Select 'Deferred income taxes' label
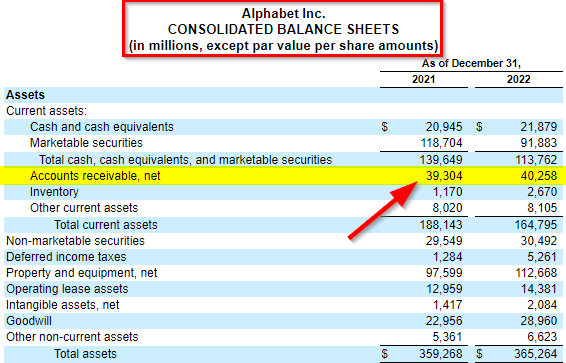566x363 pixels. click(x=66, y=257)
